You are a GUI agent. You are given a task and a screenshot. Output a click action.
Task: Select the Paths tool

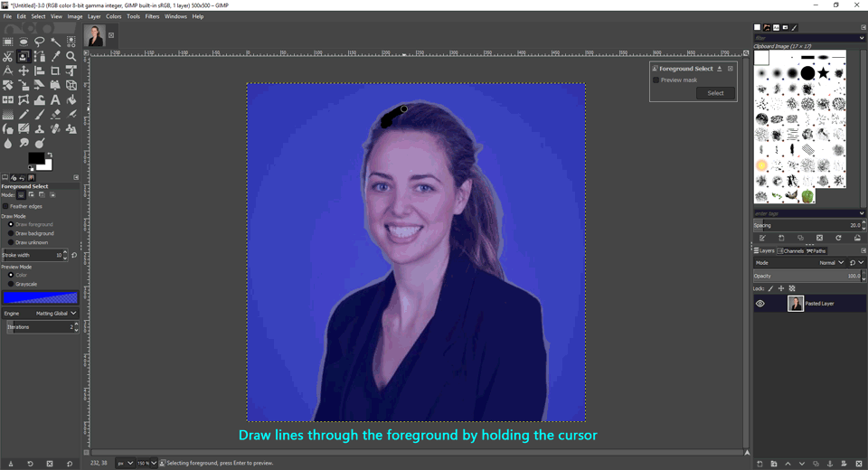click(x=39, y=56)
